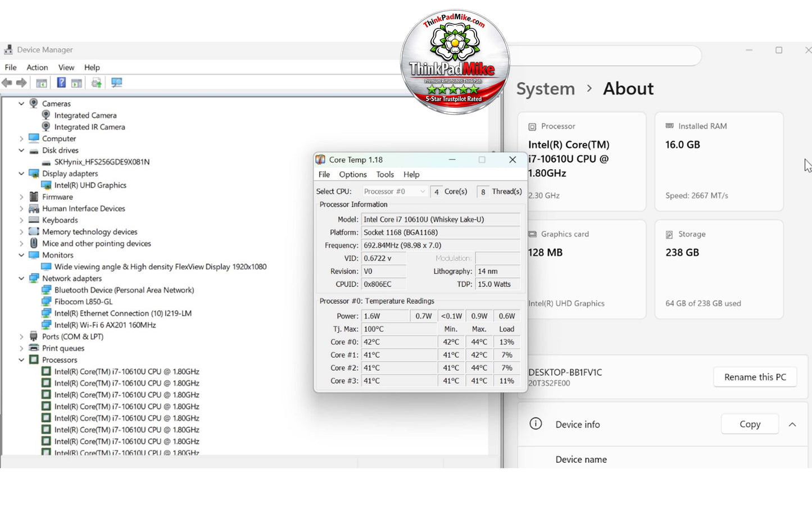This screenshot has width=812, height=510.
Task: Click the PC name DESKTOP-BB1FV1C
Action: [565, 372]
